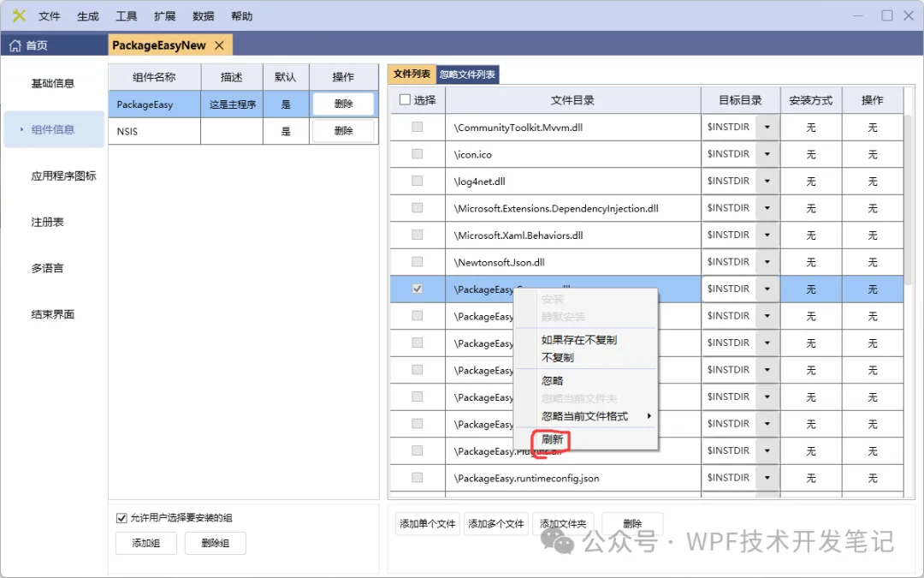Screen dimensions: 924x578
Task: Open $INSTDIR dropdown for PackageEasy.runtimeconfig.json
Action: (767, 478)
